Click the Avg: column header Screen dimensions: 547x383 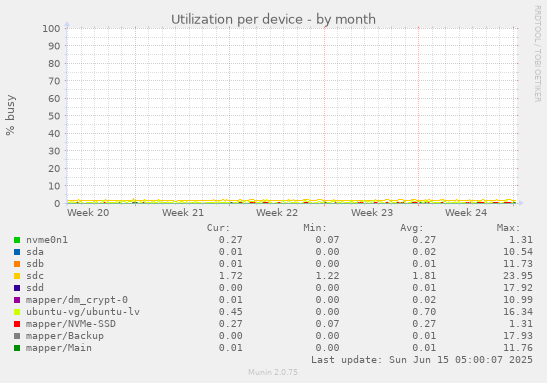point(412,228)
